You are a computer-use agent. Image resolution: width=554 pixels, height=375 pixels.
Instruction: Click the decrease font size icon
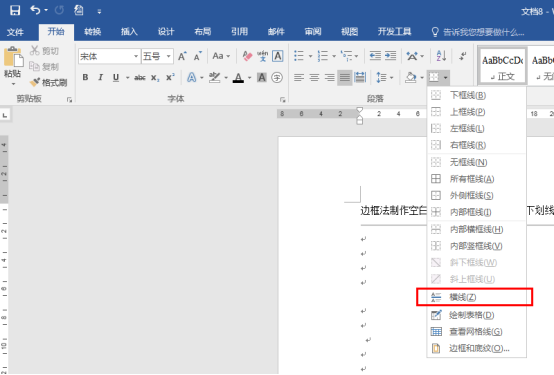[x=198, y=56]
